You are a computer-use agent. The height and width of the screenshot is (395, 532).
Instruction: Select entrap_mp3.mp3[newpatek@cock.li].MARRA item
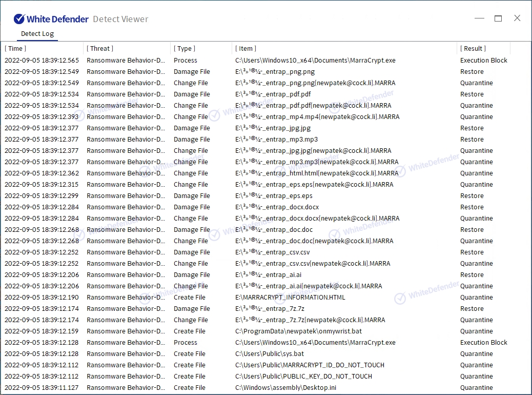point(317,162)
